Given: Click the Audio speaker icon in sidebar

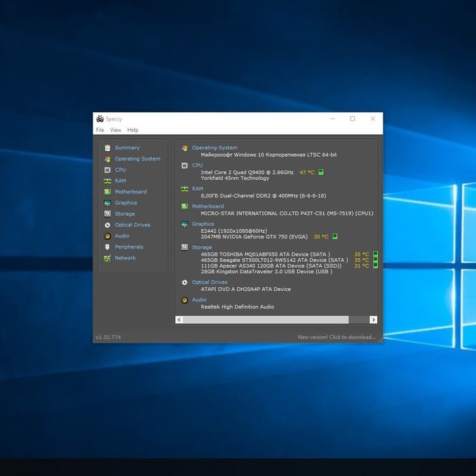Looking at the screenshot, I should point(108,236).
